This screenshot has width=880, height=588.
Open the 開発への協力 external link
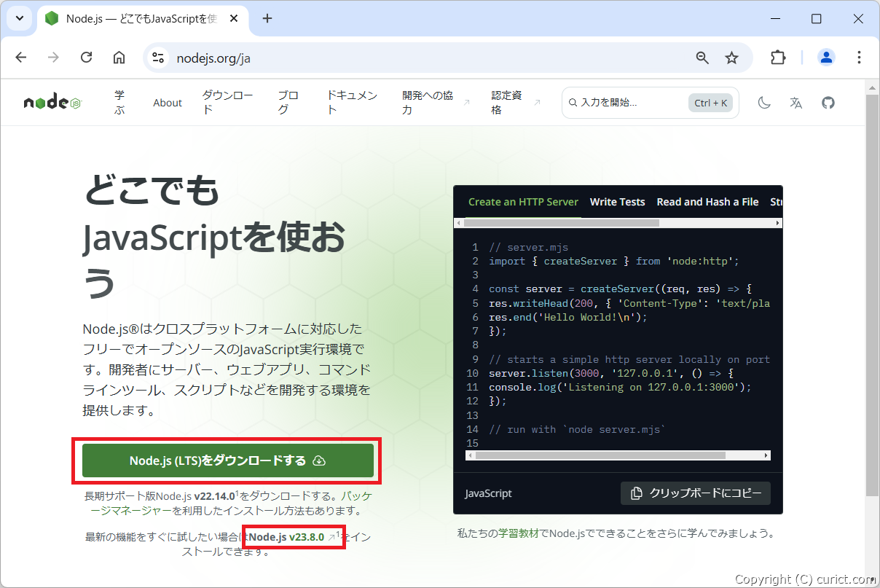point(436,103)
